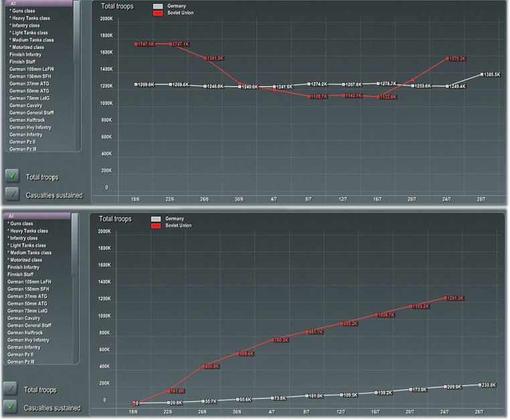Screen dimensions: 510x420
Task: Select '* Heavy Tanks class' in top list
Action: click(x=29, y=18)
